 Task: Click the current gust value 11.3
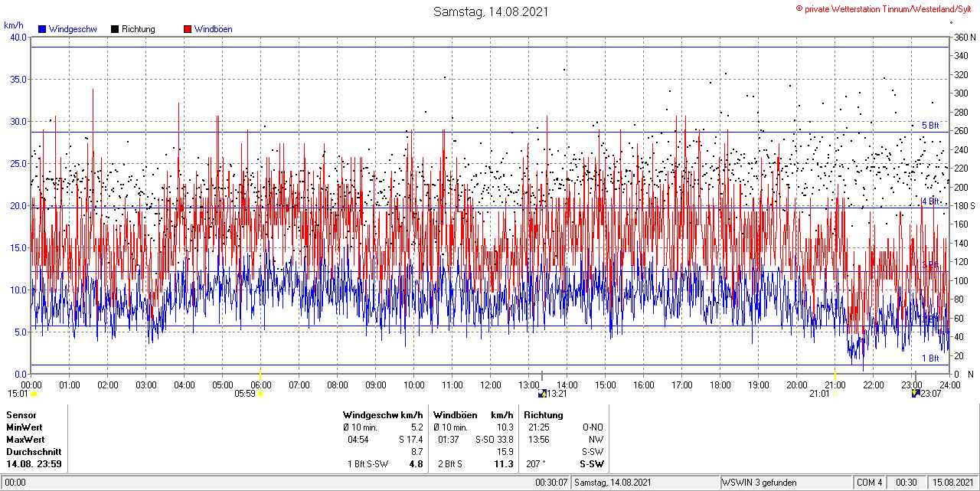tap(504, 464)
